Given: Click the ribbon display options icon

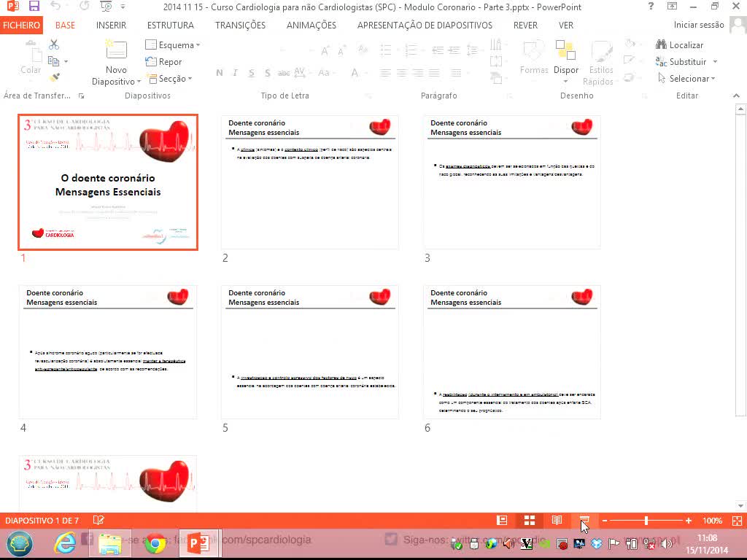Looking at the screenshot, I should click(672, 7).
